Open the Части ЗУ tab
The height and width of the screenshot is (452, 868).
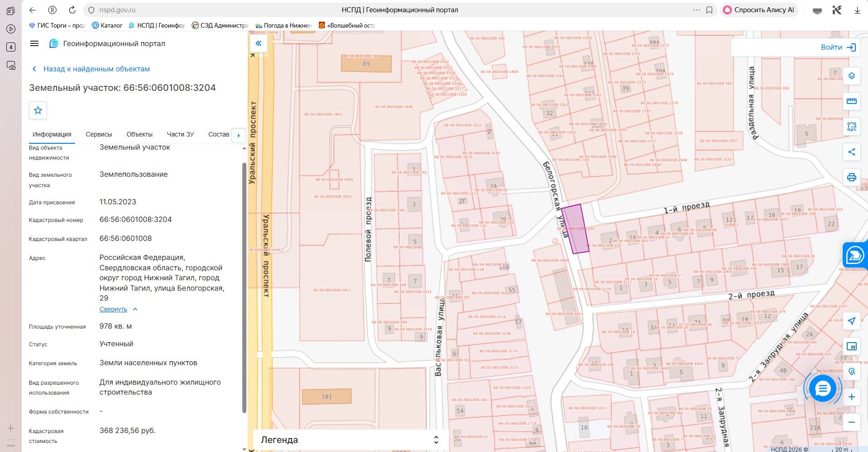point(180,134)
